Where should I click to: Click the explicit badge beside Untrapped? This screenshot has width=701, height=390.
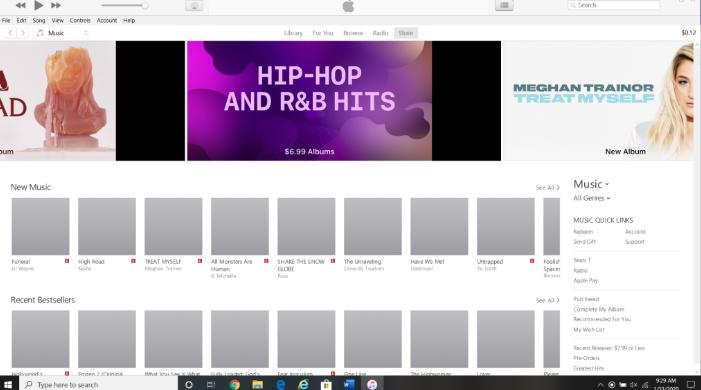(x=532, y=261)
